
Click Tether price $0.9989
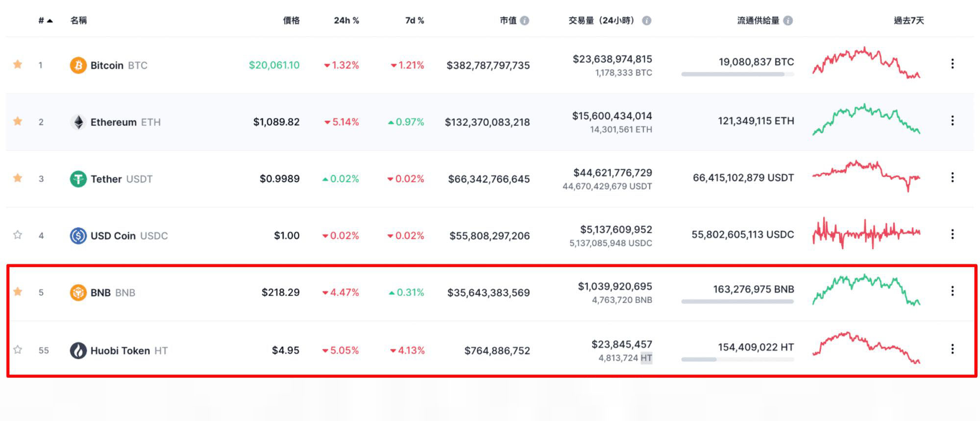pos(279,179)
